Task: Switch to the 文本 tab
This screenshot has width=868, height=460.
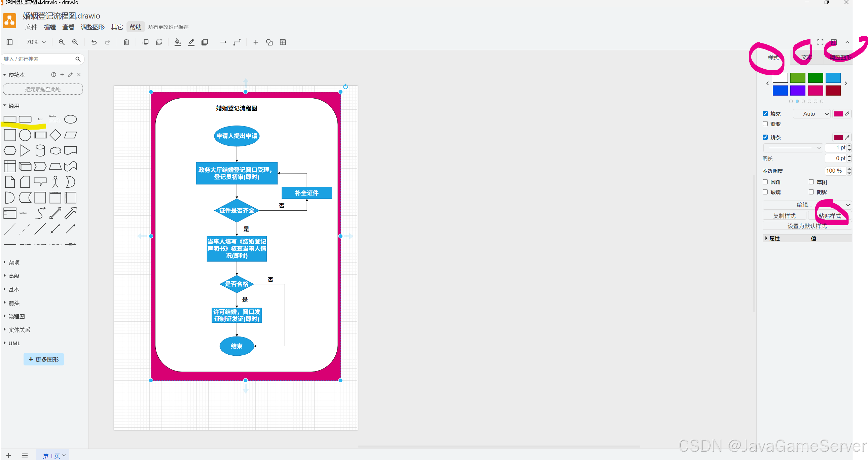Action: point(806,57)
